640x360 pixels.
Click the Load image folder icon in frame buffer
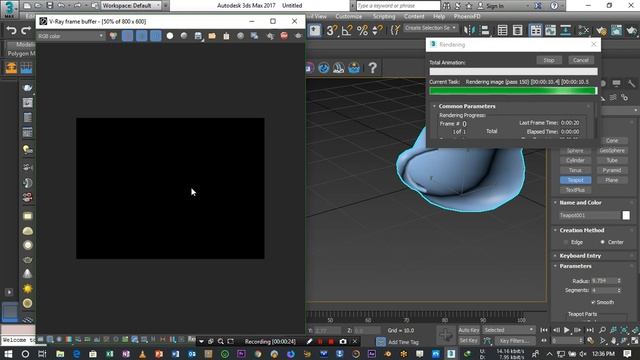click(212, 36)
